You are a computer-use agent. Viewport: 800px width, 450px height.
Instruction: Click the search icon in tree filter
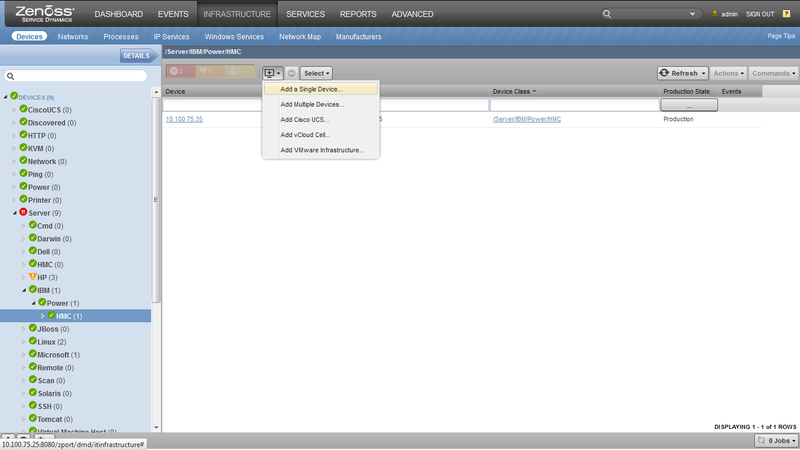[10, 76]
